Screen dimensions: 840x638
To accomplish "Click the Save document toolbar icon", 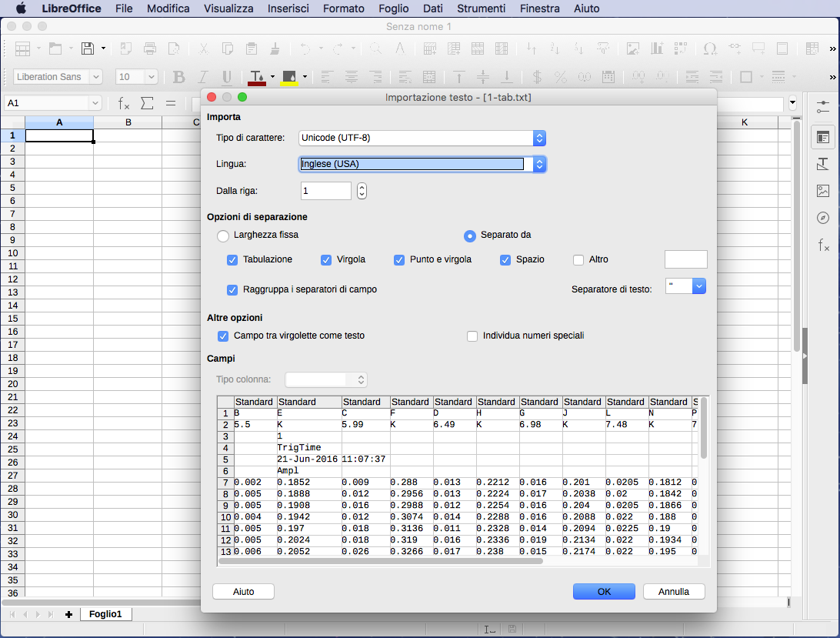I will (88, 48).
